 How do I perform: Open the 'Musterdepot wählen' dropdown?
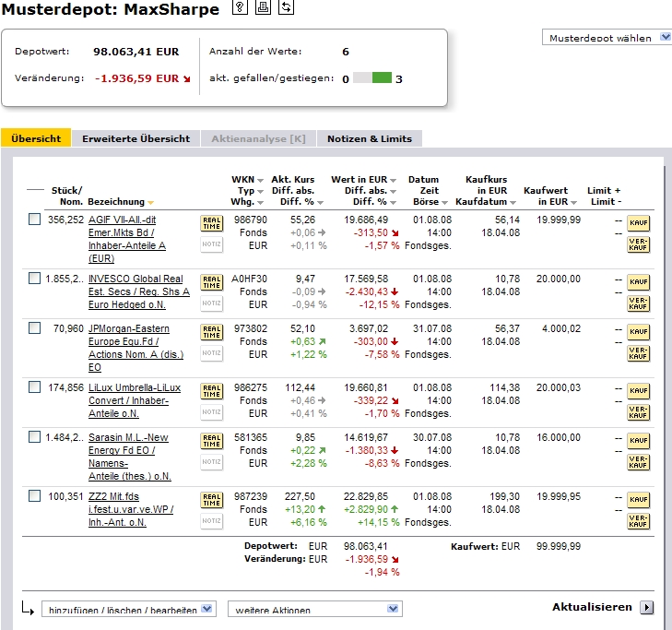[609, 38]
